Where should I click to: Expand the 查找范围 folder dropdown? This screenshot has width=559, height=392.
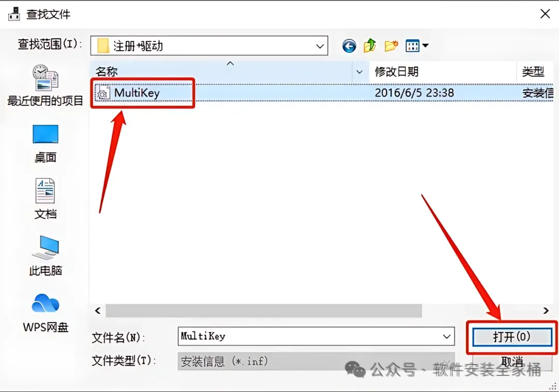(x=320, y=46)
